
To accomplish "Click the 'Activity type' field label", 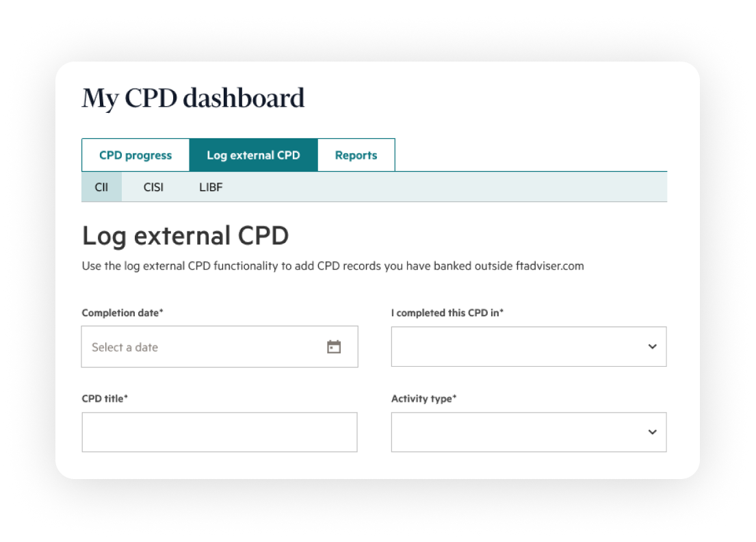I will point(423,398).
